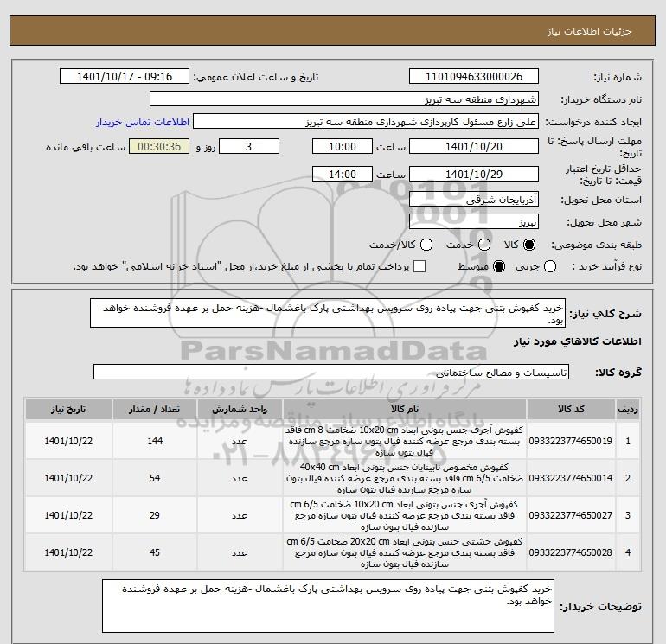The height and width of the screenshot is (644, 666).
Task: Click product code 0933223774650028
Action: 571,552
